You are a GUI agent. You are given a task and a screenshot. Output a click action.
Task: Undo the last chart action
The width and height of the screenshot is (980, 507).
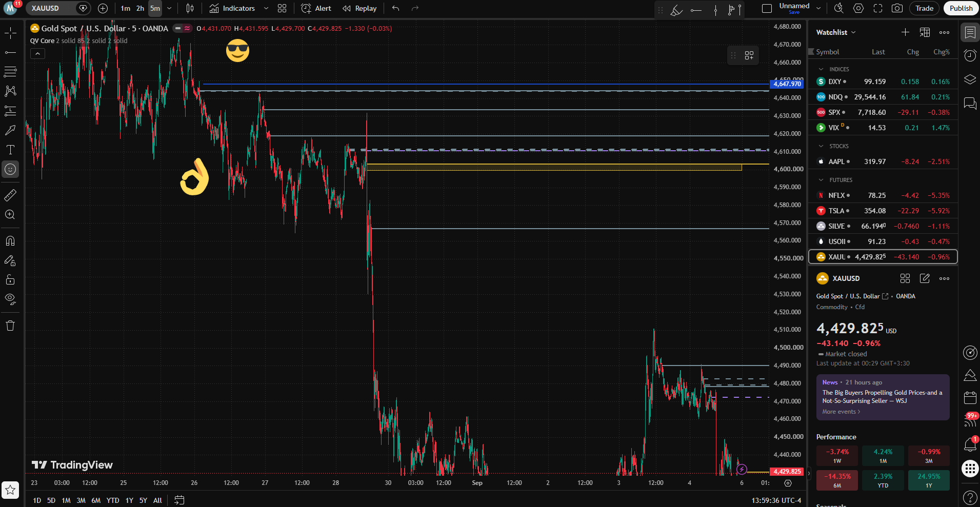[x=395, y=8]
